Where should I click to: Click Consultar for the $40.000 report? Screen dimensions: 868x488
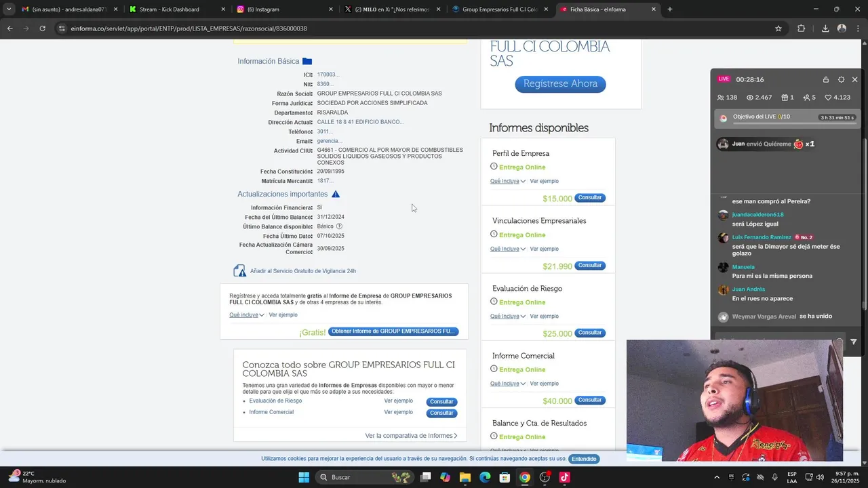(x=590, y=400)
